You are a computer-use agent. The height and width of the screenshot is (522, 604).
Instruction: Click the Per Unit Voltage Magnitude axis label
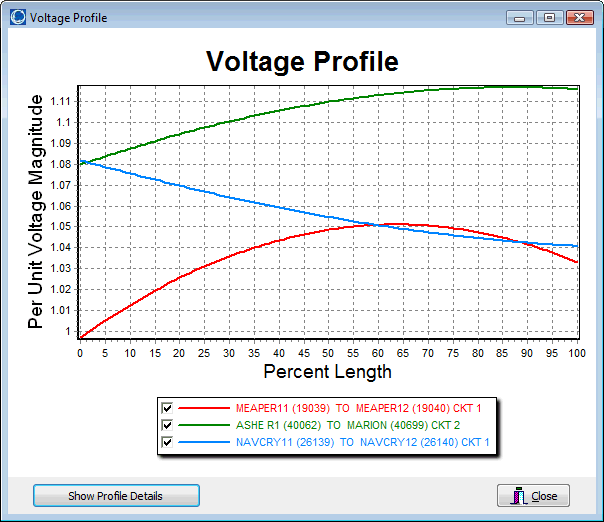coord(36,211)
